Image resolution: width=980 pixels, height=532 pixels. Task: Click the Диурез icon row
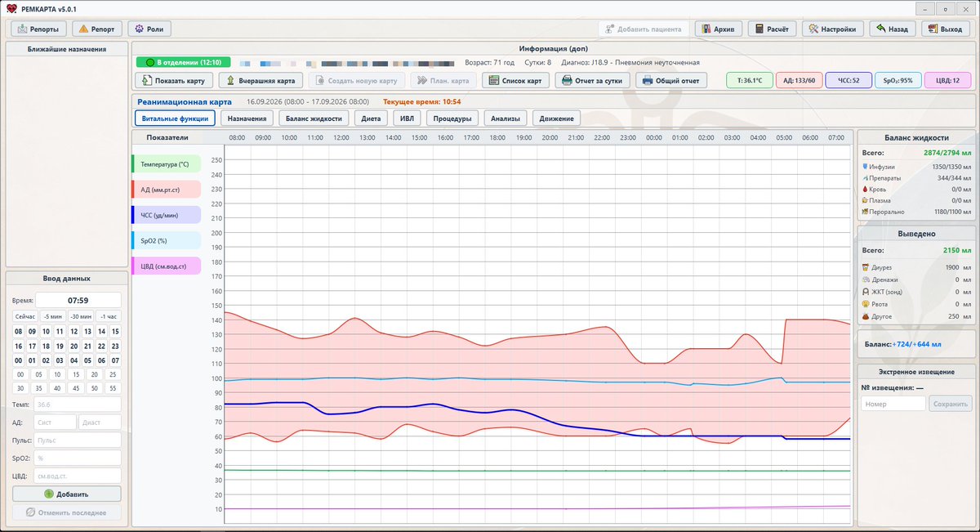[915, 267]
